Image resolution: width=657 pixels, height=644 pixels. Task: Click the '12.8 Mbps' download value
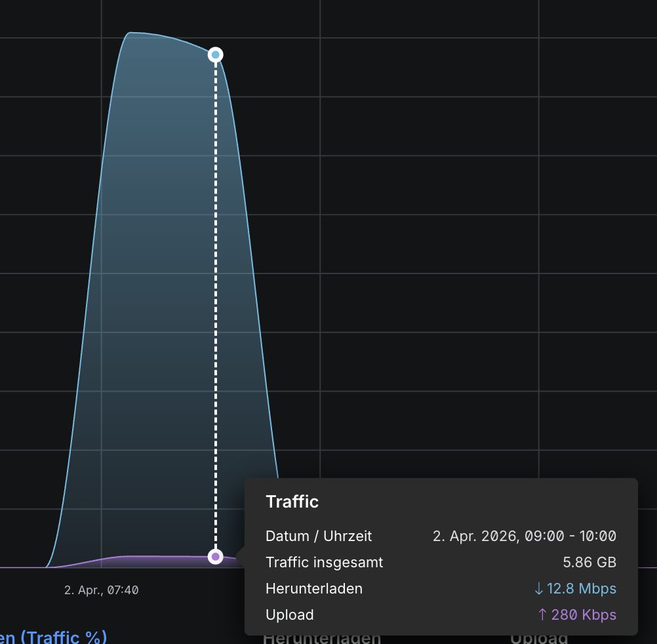coord(581,589)
